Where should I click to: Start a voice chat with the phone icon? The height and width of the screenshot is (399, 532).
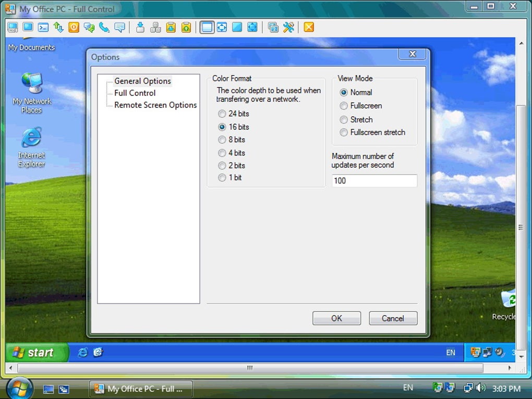104,27
